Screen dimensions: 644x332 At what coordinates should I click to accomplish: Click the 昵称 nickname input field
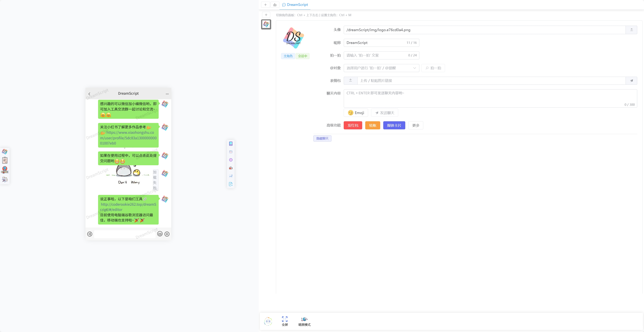point(382,43)
